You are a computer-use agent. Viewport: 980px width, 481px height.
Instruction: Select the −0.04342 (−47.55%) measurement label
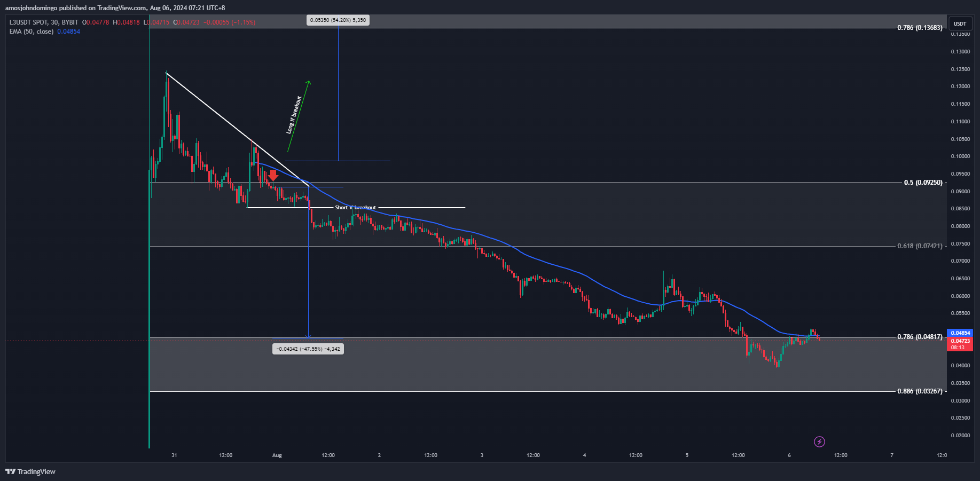pyautogui.click(x=308, y=349)
